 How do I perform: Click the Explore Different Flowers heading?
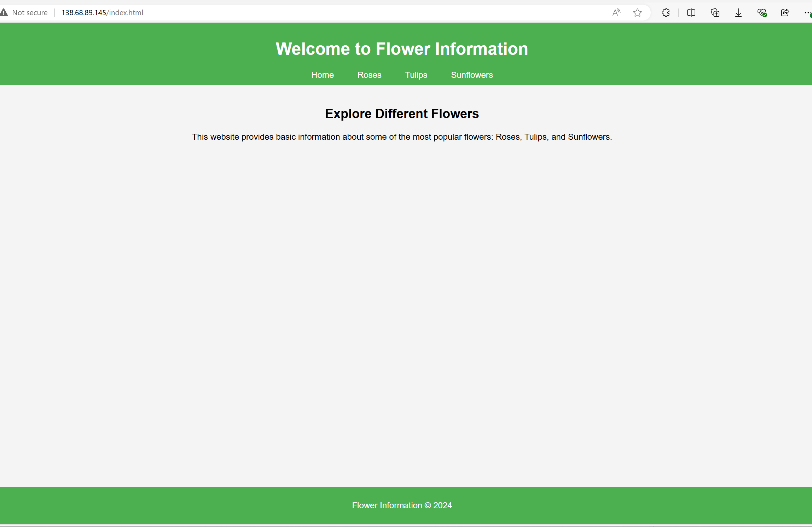click(402, 114)
